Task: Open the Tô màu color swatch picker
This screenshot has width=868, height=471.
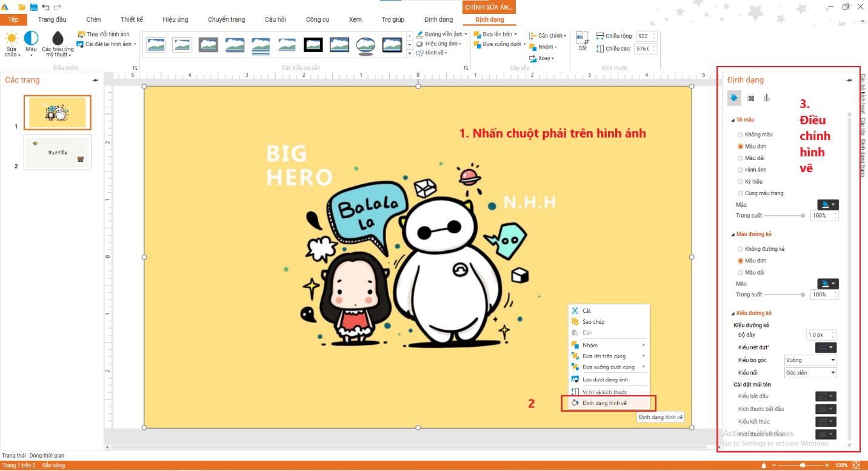Action: (x=828, y=205)
